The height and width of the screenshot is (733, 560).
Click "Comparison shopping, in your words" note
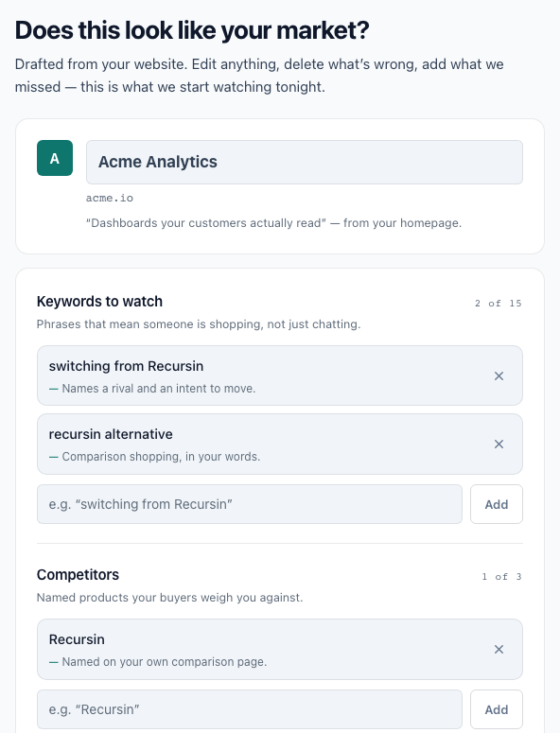click(155, 457)
